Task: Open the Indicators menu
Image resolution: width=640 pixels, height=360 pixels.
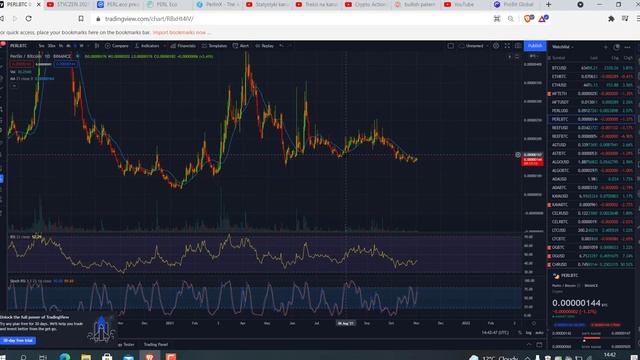Action: [147, 46]
